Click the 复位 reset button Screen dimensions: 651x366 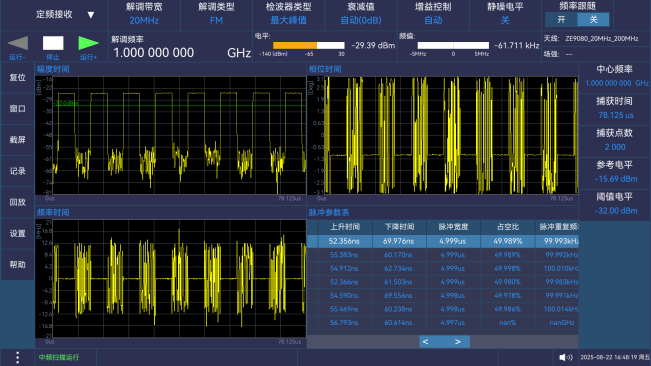pyautogui.click(x=17, y=78)
